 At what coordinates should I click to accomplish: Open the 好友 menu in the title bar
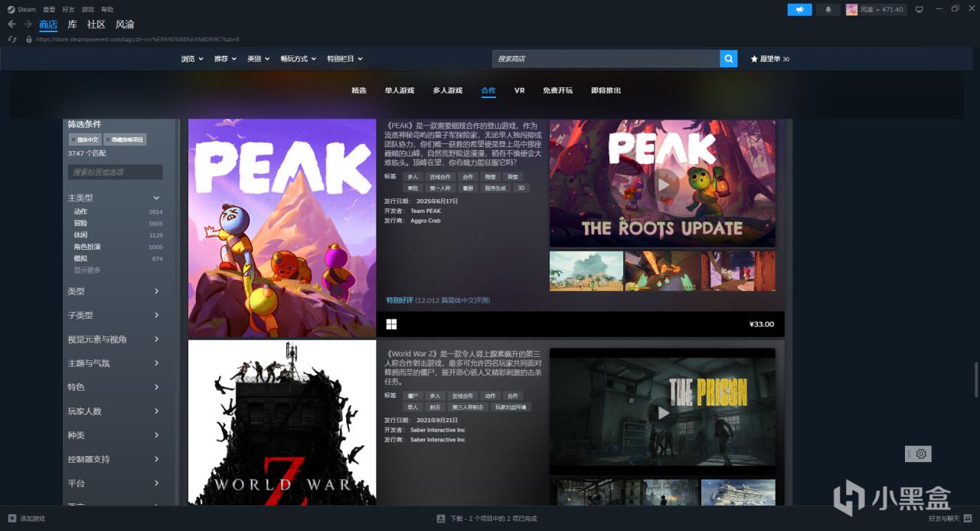point(68,9)
